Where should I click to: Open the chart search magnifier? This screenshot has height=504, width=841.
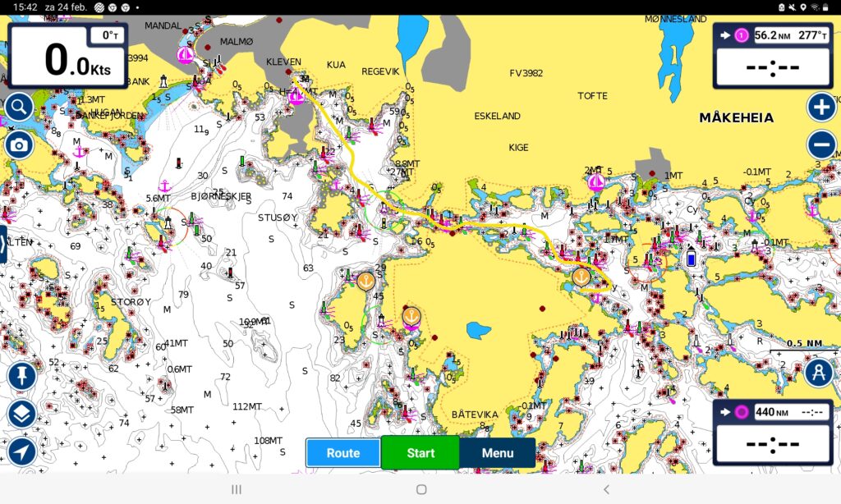(19, 107)
